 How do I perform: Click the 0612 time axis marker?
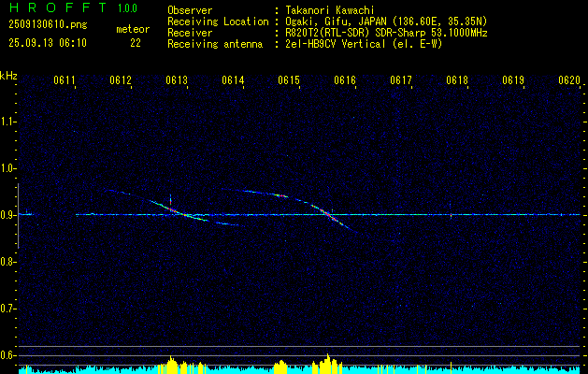(121, 80)
